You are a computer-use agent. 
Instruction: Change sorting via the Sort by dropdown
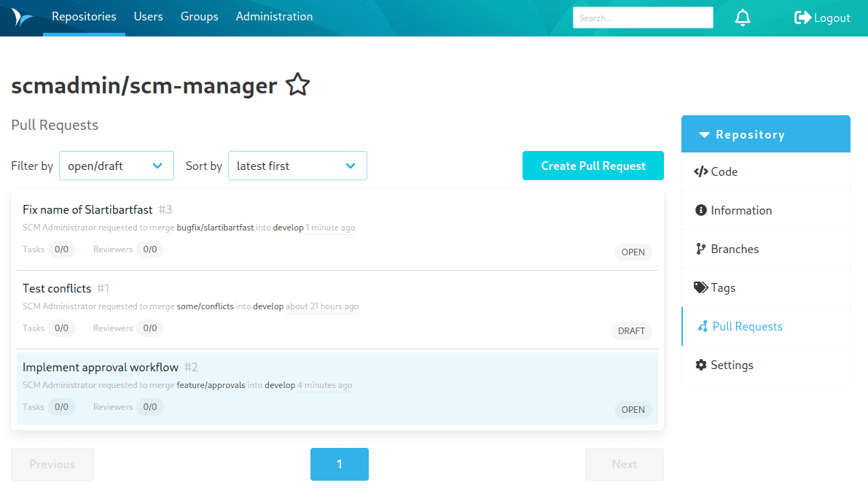tap(297, 166)
